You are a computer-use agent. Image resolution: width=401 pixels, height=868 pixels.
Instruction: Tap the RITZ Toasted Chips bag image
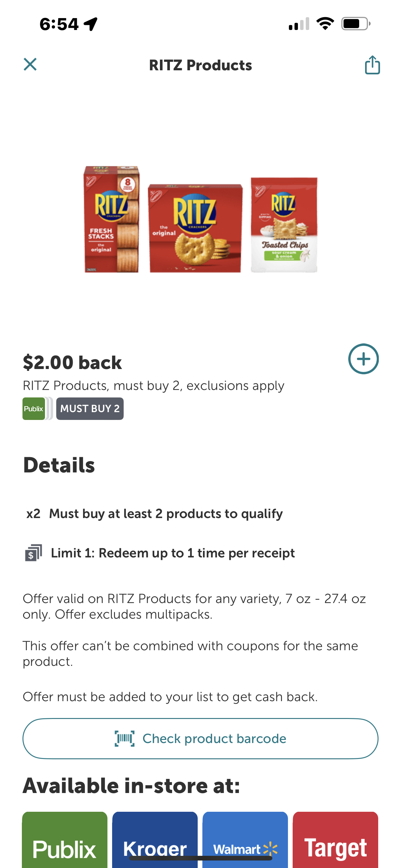(x=284, y=225)
